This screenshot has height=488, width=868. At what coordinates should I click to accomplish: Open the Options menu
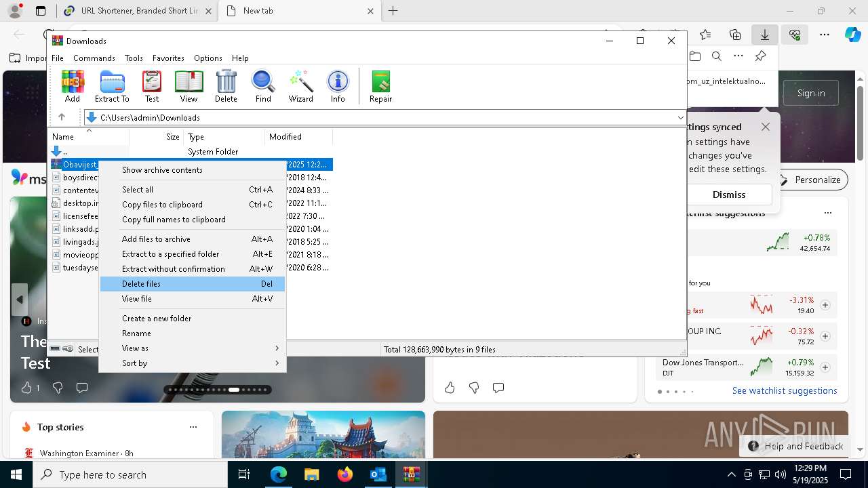click(208, 58)
